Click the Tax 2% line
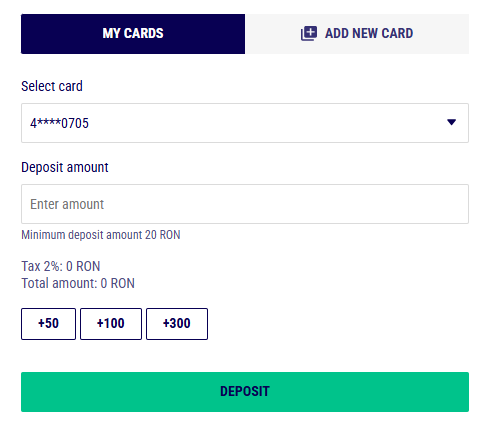The image size is (488, 426). pyautogui.click(x=61, y=266)
